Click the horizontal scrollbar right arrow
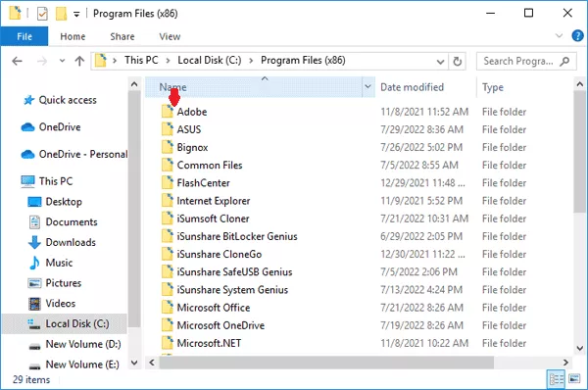588x390 pixels. pyautogui.click(x=565, y=363)
